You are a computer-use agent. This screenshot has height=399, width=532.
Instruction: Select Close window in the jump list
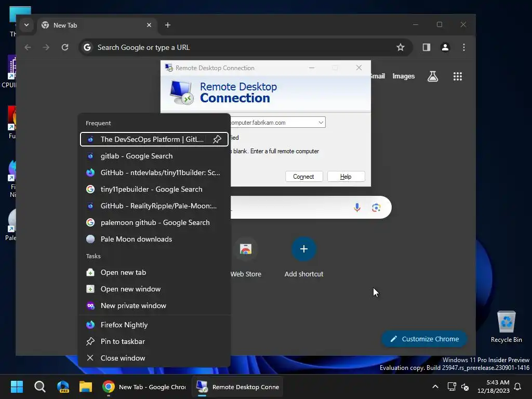[x=154, y=358]
